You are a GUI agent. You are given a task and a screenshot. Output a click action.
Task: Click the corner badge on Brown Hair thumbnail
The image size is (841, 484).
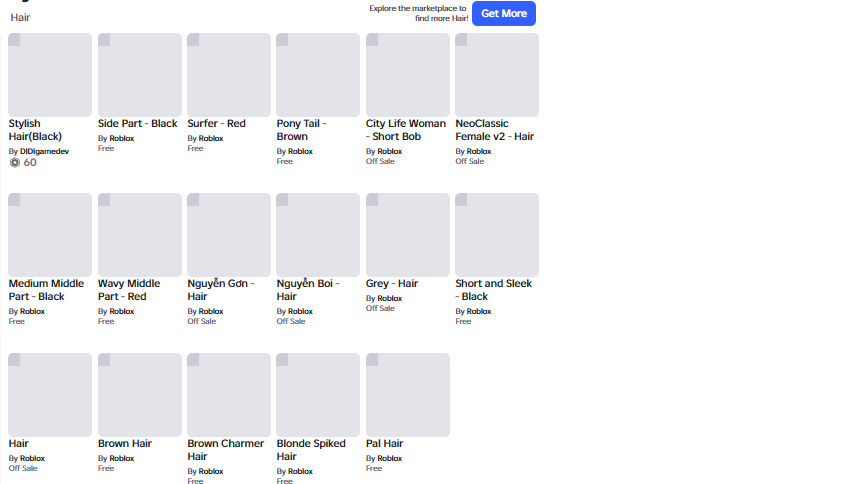[x=104, y=360]
